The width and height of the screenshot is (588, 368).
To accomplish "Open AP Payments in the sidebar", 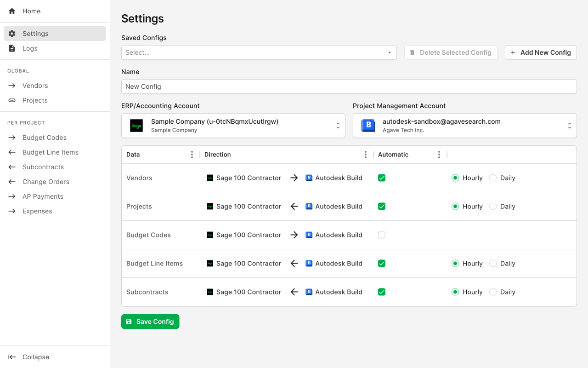I will [x=55, y=196].
